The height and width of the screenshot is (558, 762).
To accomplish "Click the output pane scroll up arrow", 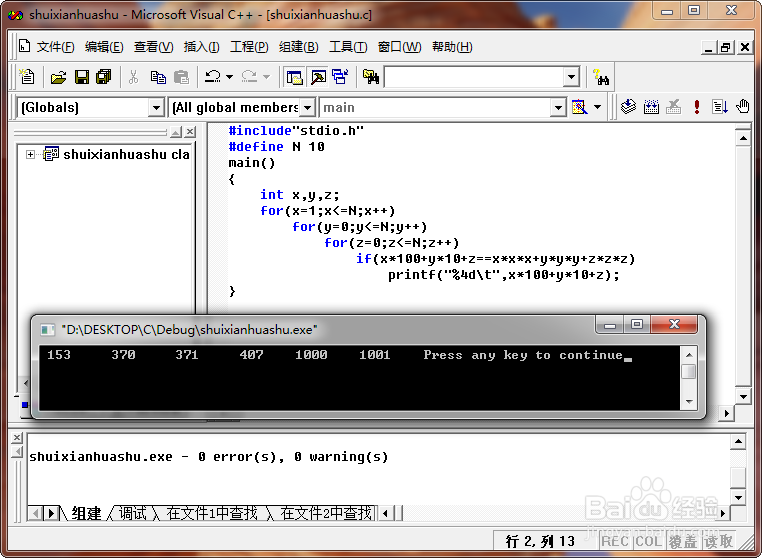I will coord(738,441).
